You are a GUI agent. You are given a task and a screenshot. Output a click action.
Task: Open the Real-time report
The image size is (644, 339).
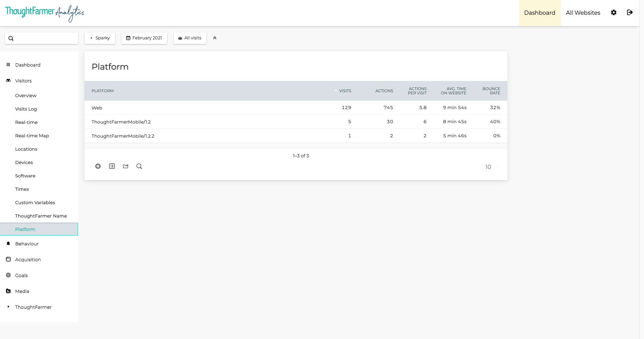pyautogui.click(x=26, y=123)
